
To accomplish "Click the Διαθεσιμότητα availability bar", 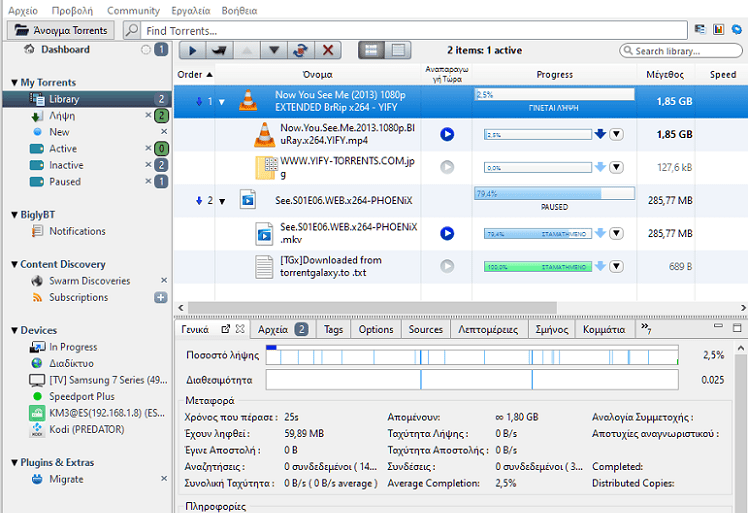I will click(472, 380).
